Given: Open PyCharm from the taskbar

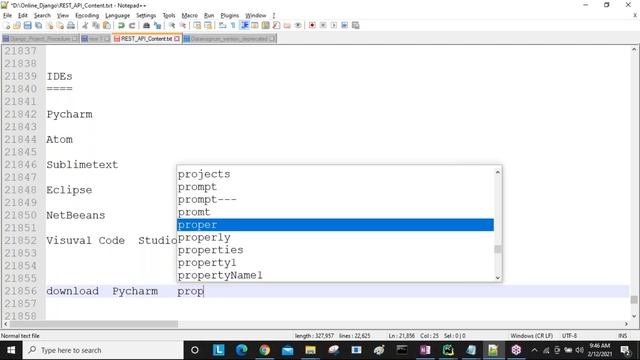Looking at the screenshot, I should (448, 350).
